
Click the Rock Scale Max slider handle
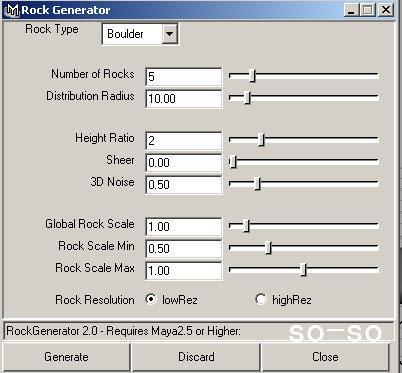click(303, 269)
